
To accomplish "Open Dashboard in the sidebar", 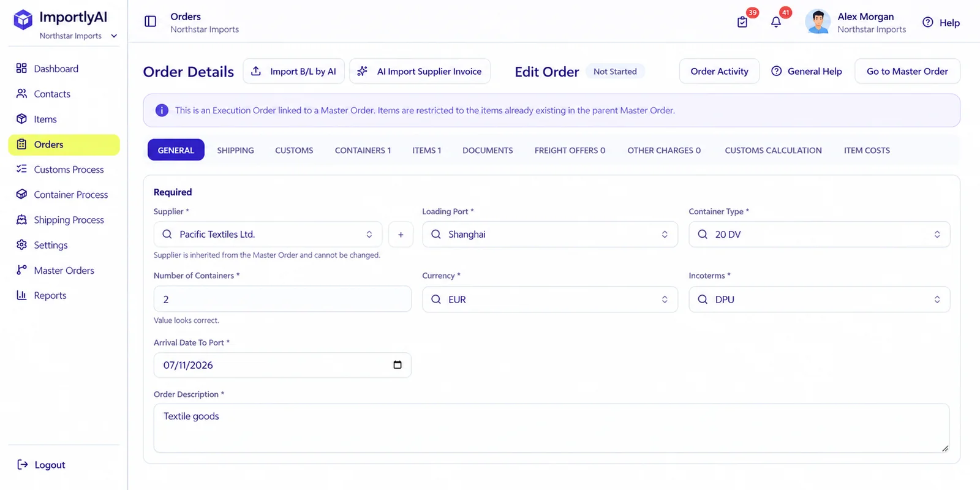I will point(64,69).
